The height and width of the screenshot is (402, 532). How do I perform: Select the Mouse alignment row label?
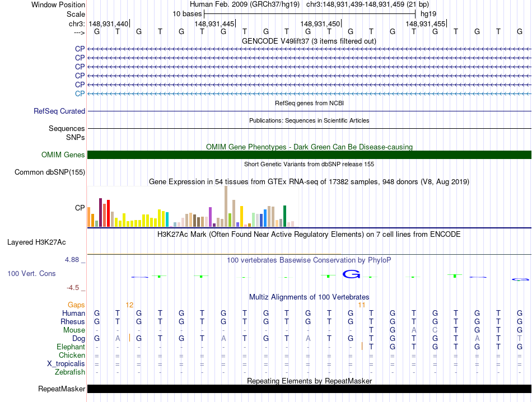(x=74, y=330)
